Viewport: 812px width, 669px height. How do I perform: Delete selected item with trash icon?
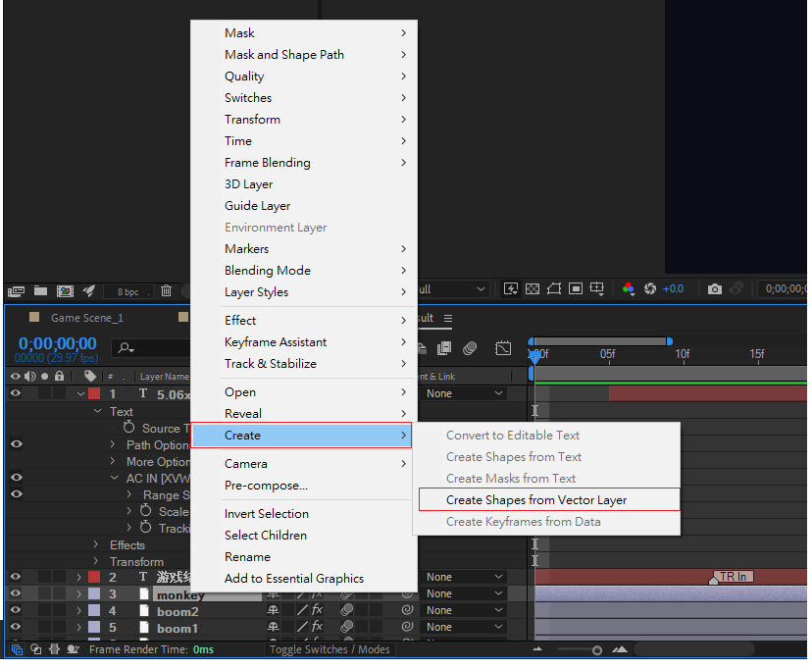167,290
